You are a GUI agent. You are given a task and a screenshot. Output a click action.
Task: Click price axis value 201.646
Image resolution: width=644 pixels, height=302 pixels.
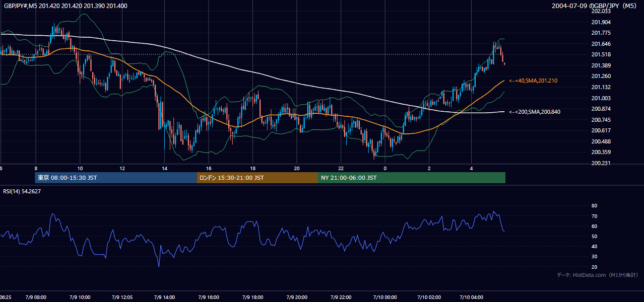(600, 44)
